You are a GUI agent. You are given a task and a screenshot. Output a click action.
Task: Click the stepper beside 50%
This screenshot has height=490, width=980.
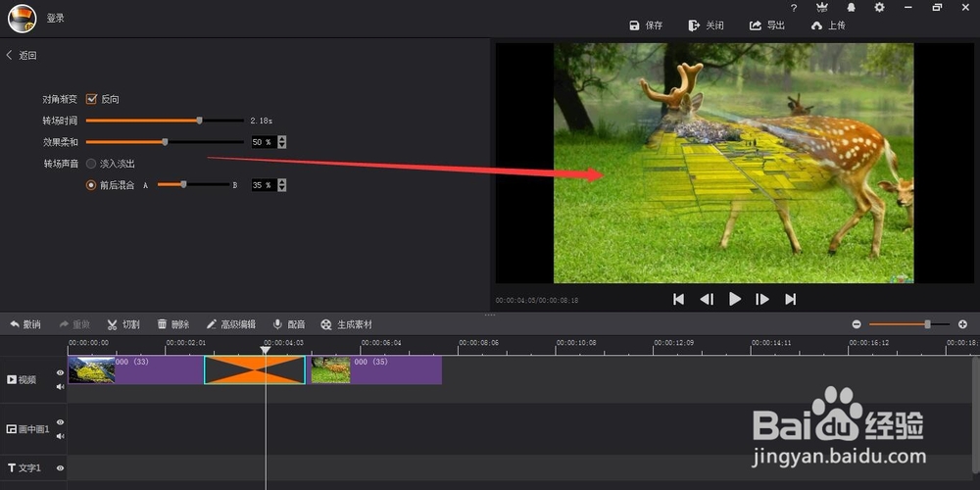click(282, 142)
